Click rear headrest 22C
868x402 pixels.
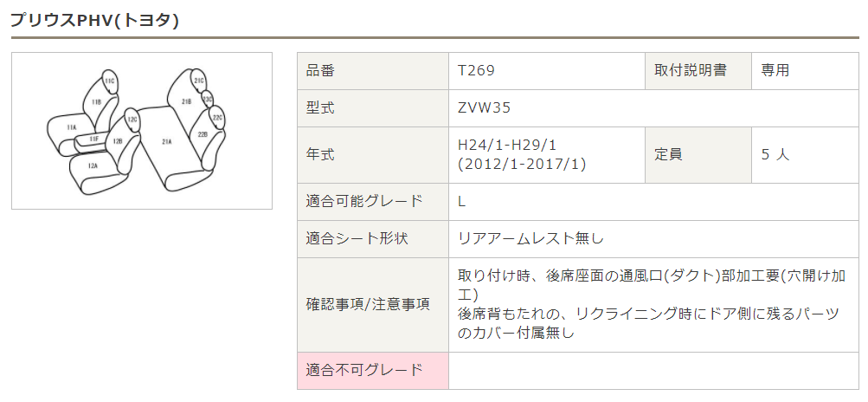point(217,117)
